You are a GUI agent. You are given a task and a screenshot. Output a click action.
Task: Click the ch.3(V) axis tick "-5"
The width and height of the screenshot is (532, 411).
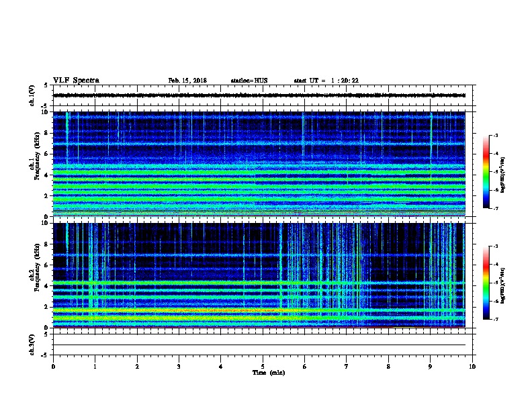point(45,355)
